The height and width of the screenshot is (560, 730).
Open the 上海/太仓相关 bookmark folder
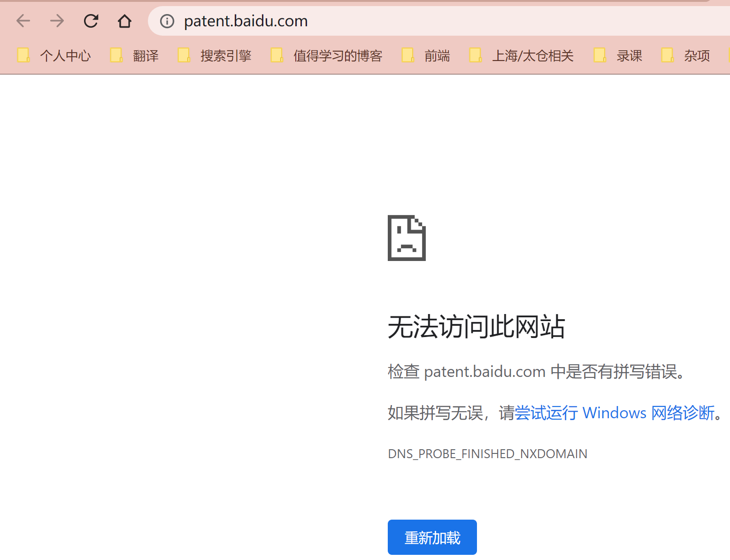pos(522,56)
